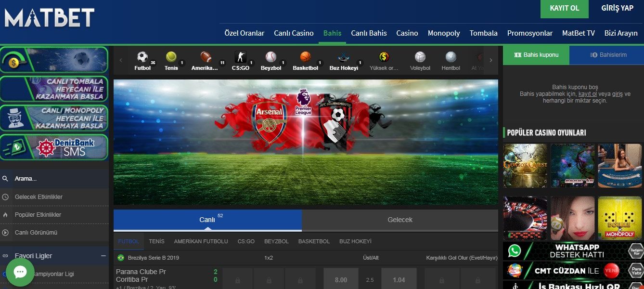644x289 pixels.
Task: Open the Bizi Arayın menu
Action: pyautogui.click(x=621, y=33)
